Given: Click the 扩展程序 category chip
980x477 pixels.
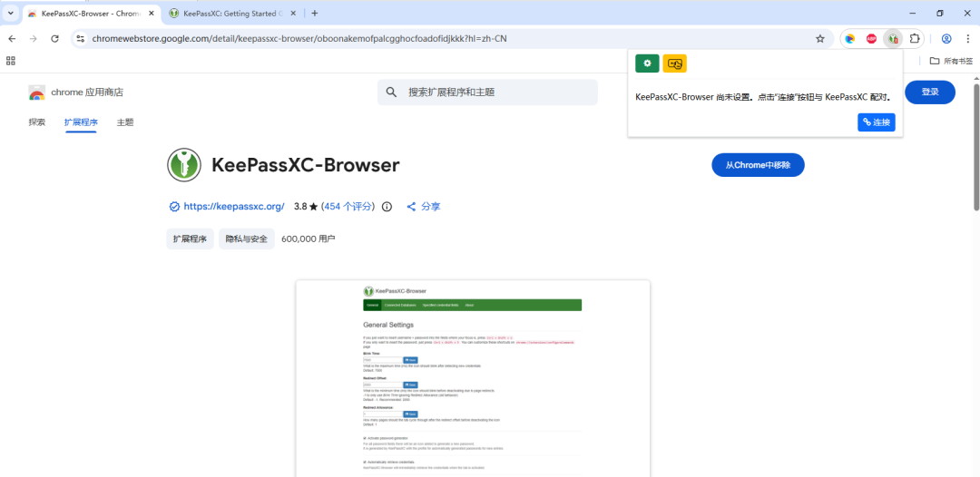Looking at the screenshot, I should pos(190,238).
